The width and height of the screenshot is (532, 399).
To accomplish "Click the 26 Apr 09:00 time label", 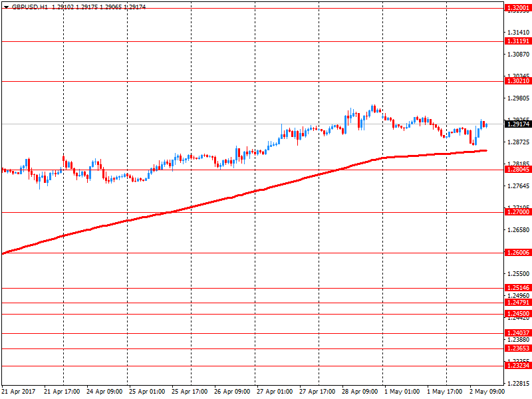I will [x=232, y=392].
